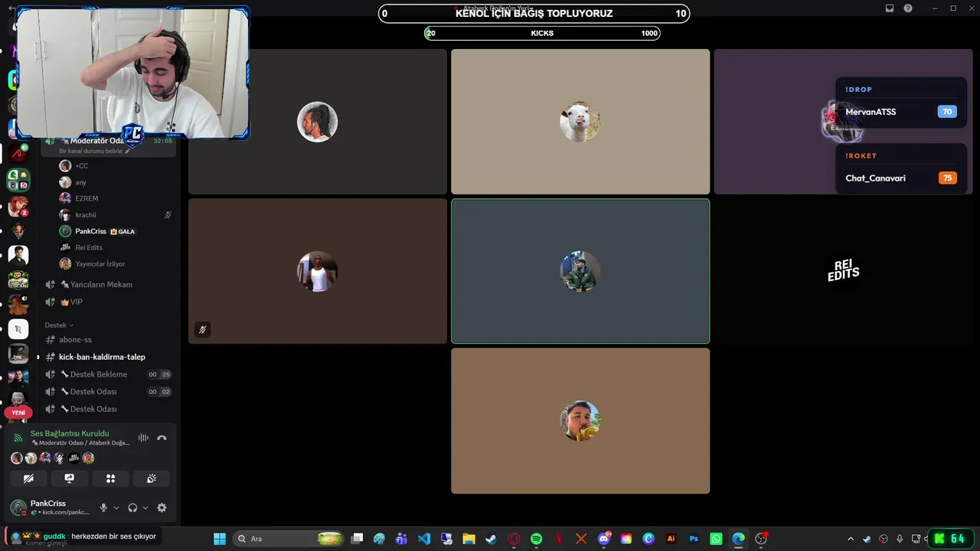Open the Activities launcher button
980x551 pixels.
(110, 478)
